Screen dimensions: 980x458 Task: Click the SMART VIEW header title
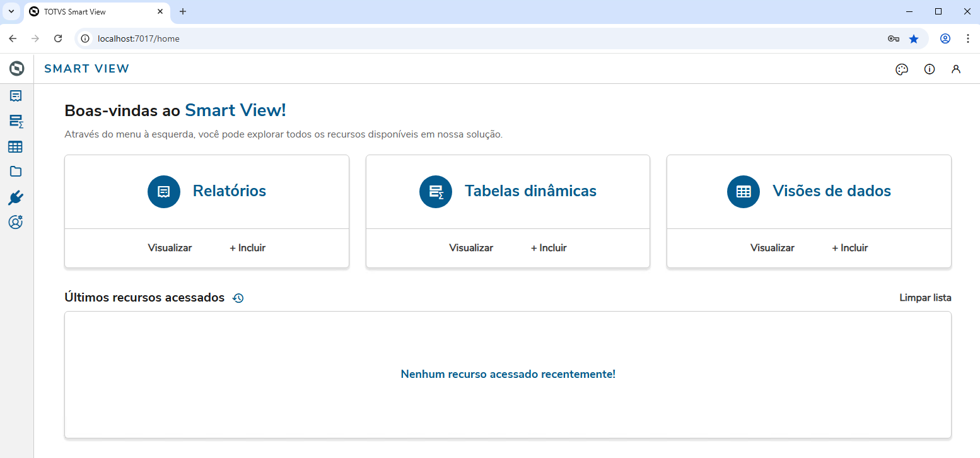tap(87, 69)
